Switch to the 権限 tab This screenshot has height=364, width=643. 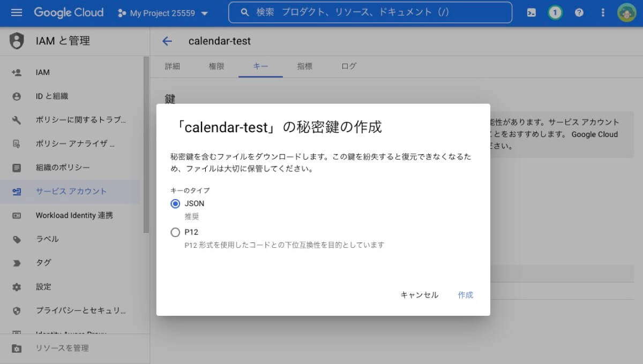(216, 66)
